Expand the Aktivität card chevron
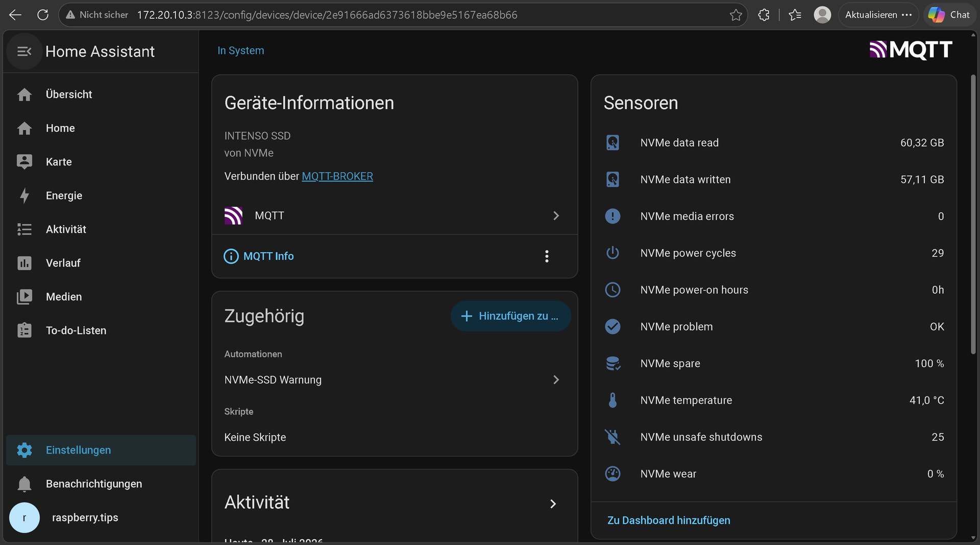Viewport: 980px width, 545px height. pyautogui.click(x=553, y=504)
